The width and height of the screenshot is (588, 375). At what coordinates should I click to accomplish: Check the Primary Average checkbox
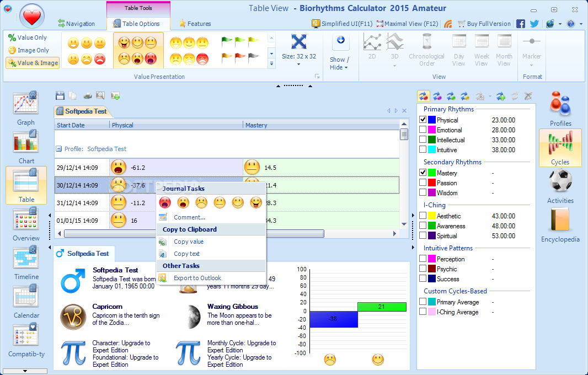coord(423,302)
